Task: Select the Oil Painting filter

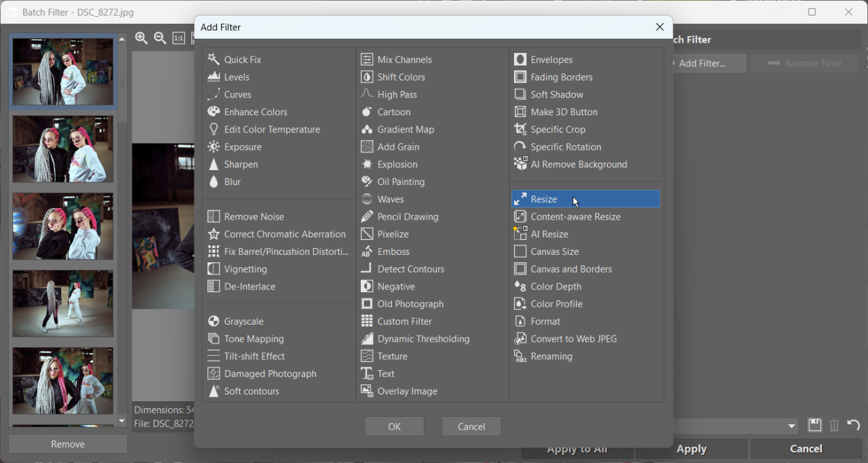Action: [x=401, y=182]
